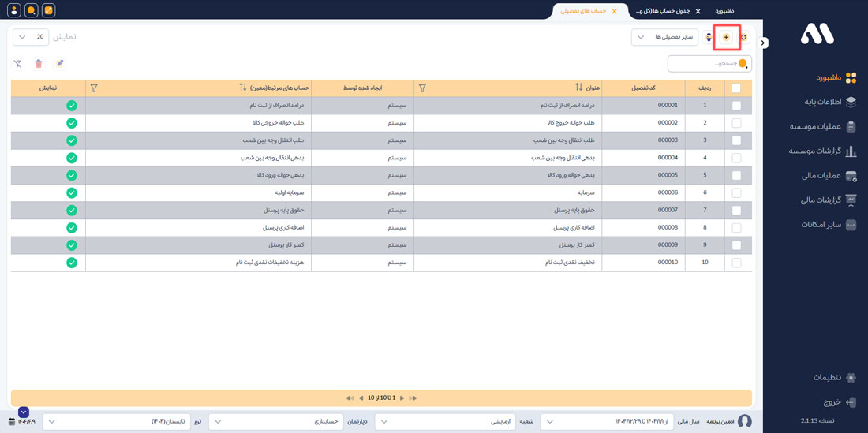
Task: Filter the عنوان column using funnel icon
Action: pyautogui.click(x=422, y=88)
